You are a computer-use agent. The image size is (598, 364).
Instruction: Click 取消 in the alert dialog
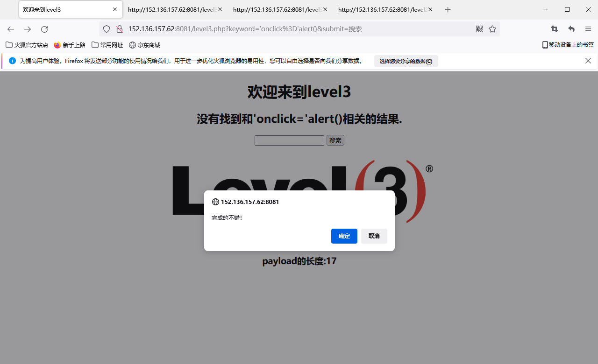pyautogui.click(x=374, y=236)
